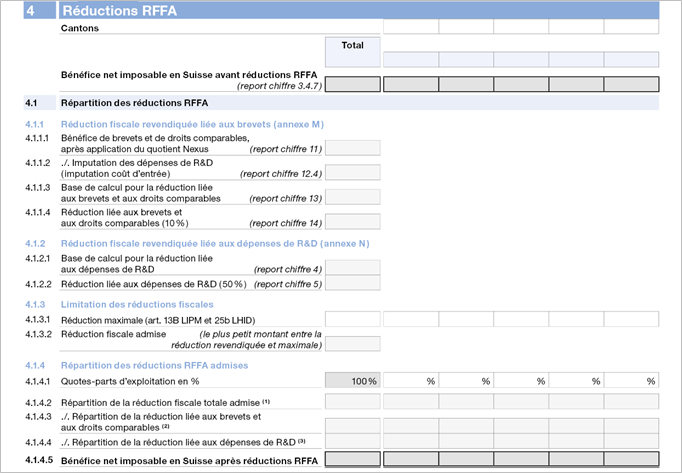
Task: Click label 'Quotes-parts d'exploitation en %'
Action: pyautogui.click(x=130, y=382)
